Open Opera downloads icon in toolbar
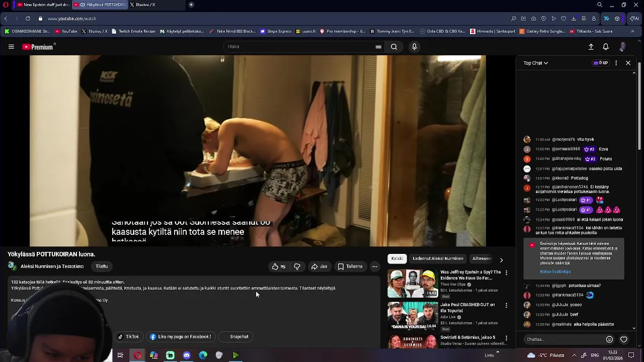This screenshot has width=644, height=362. pos(574,19)
